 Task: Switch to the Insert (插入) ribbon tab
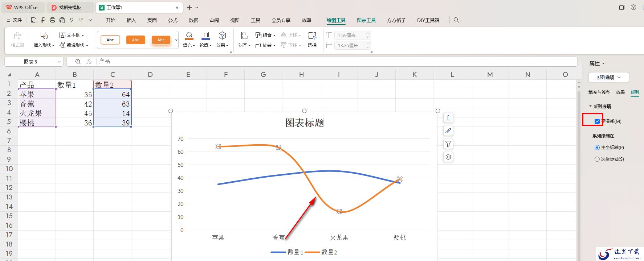(x=131, y=20)
